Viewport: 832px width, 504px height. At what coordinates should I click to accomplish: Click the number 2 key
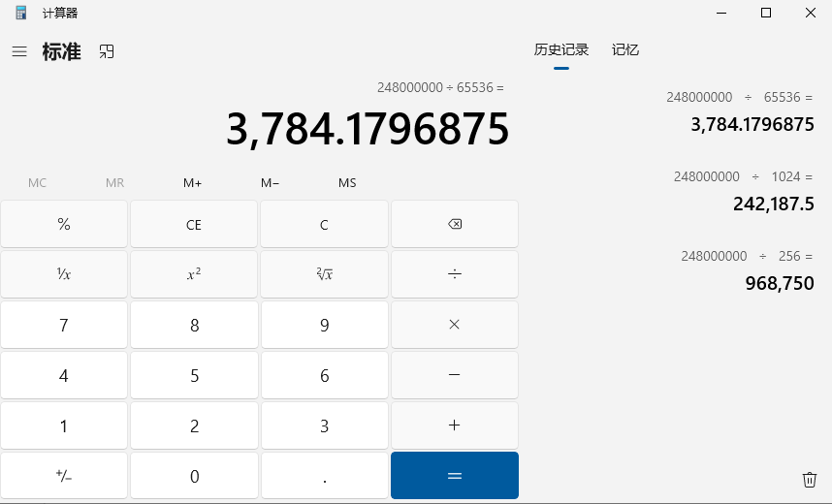194,425
